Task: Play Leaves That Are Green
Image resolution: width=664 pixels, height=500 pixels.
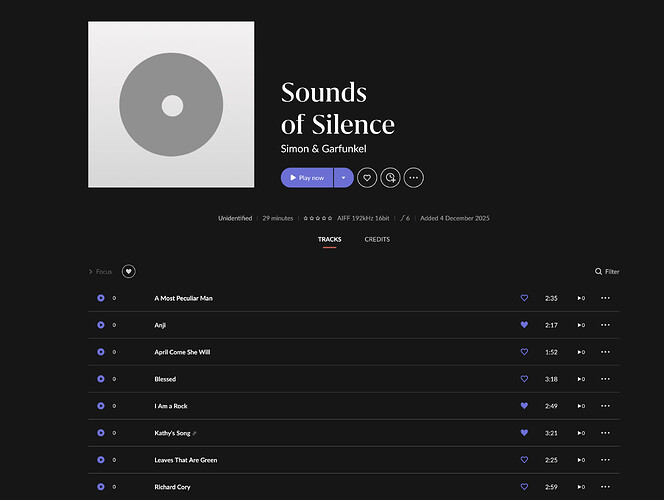Action: [101, 460]
